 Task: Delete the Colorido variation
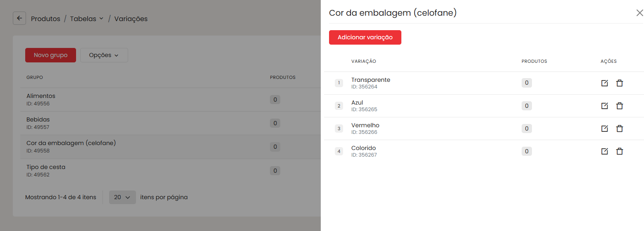point(619,151)
